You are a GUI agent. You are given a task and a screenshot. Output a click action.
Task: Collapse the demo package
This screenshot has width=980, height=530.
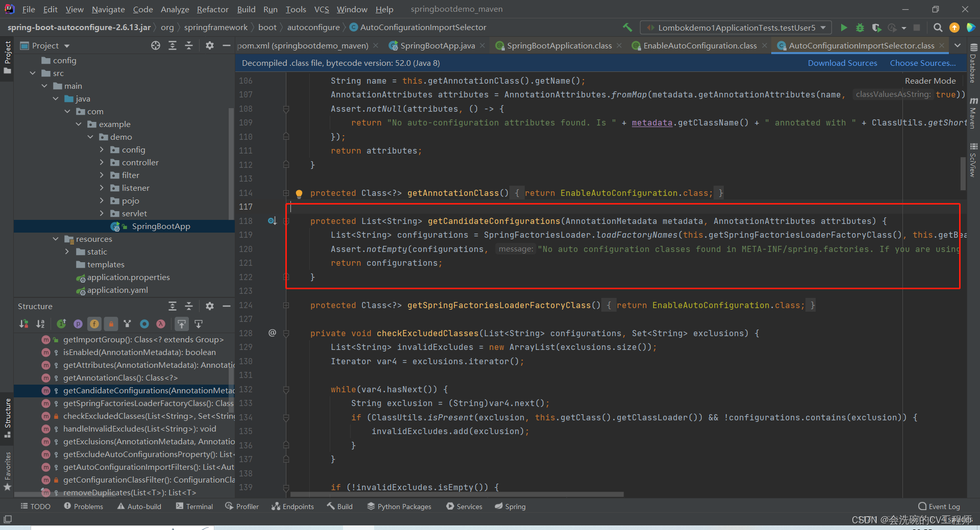(90, 137)
